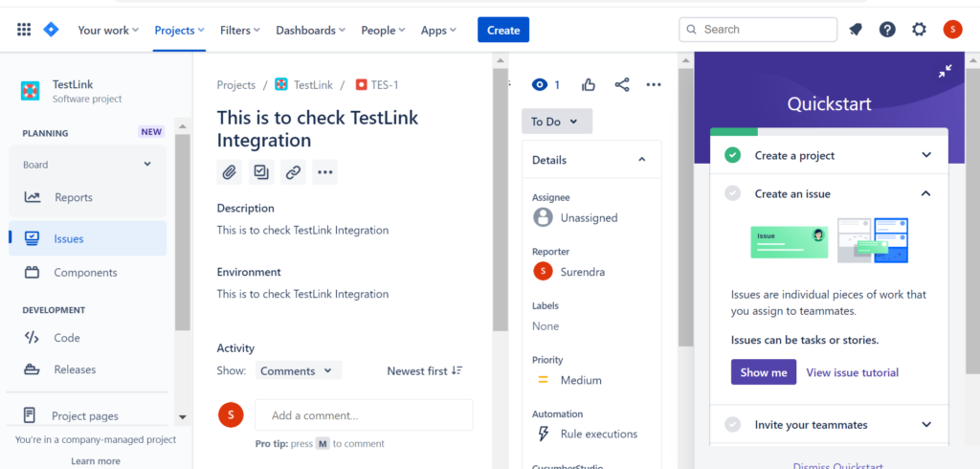
Task: Open the Projects menu
Action: (180, 30)
